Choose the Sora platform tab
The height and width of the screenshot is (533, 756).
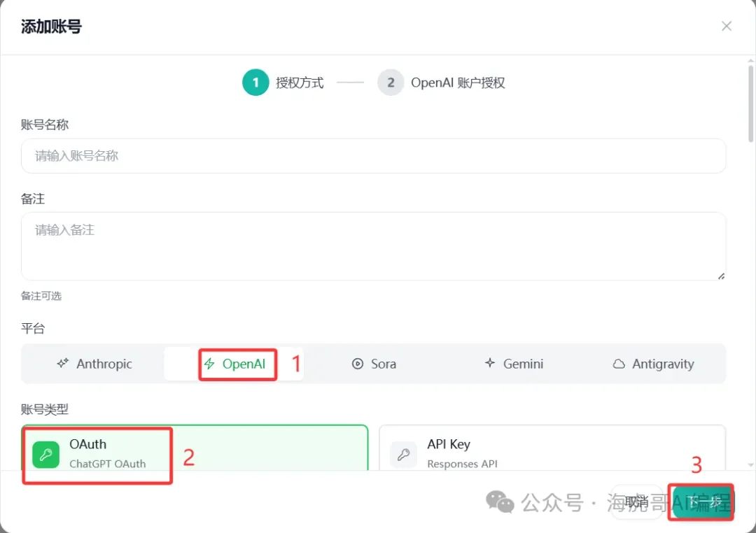point(374,364)
